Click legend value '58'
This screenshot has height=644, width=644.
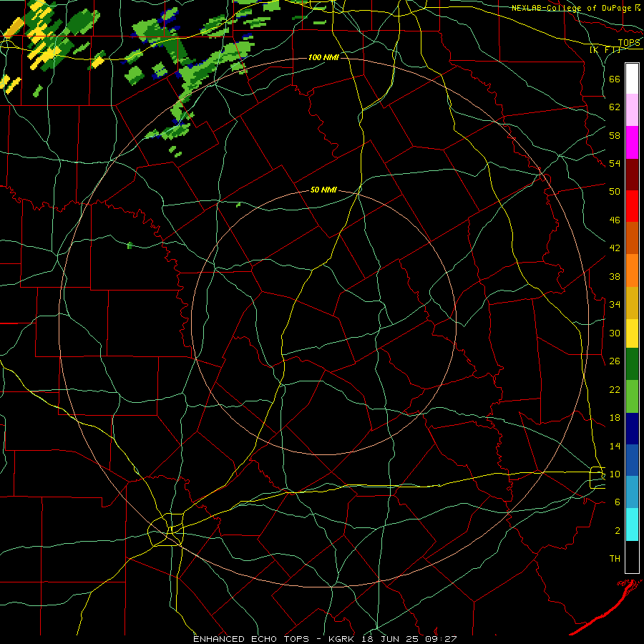(x=615, y=135)
